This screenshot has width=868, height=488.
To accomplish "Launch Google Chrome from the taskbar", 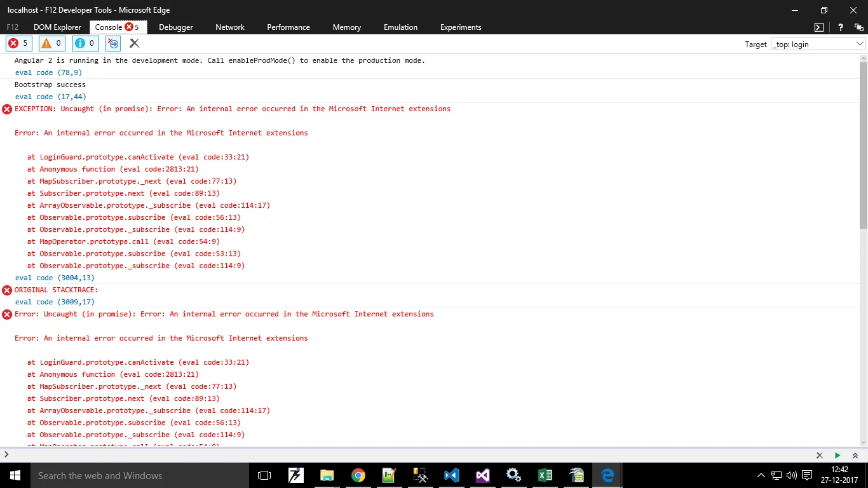I will tap(358, 475).
